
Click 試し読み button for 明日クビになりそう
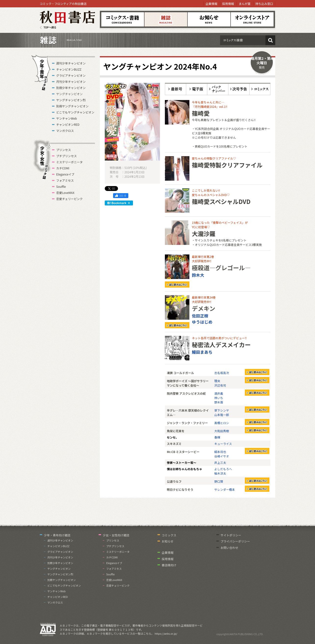[257, 489]
